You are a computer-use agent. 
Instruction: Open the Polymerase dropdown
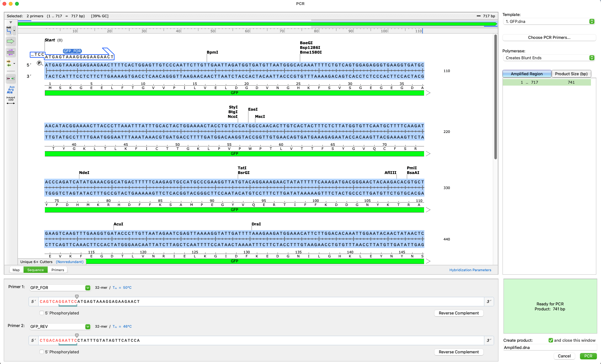549,58
